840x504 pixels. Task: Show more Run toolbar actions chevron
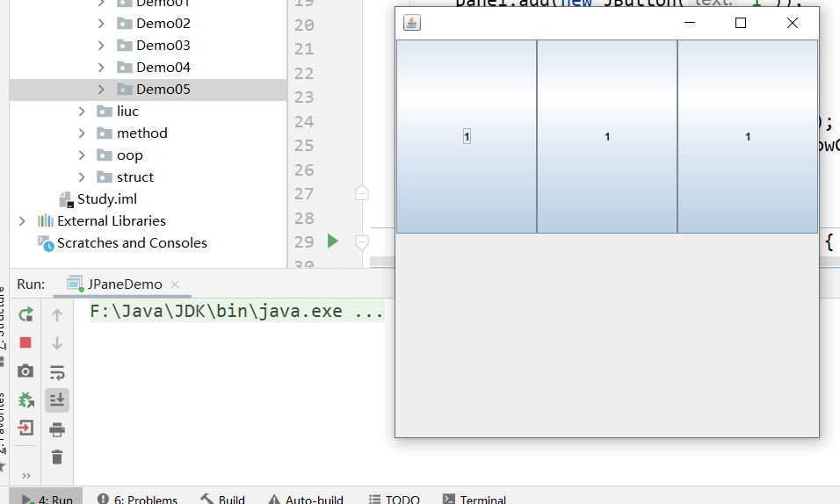(25, 475)
